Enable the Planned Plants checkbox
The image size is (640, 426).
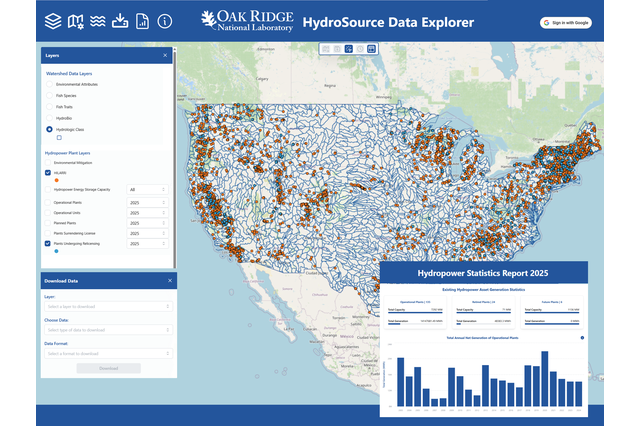(x=48, y=223)
